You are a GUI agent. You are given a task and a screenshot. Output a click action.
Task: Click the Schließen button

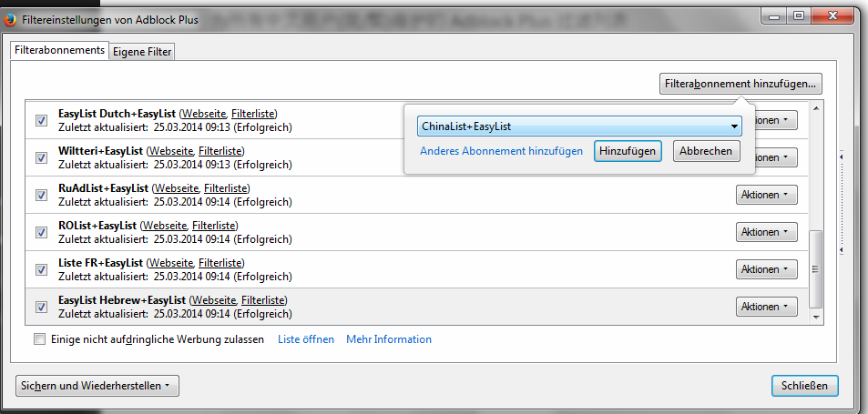[x=804, y=386]
